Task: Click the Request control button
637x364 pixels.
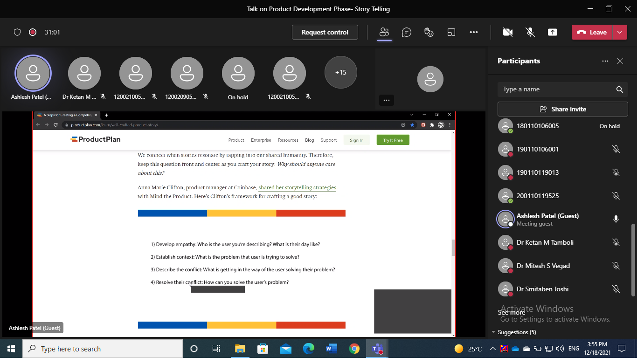Action: [325, 32]
